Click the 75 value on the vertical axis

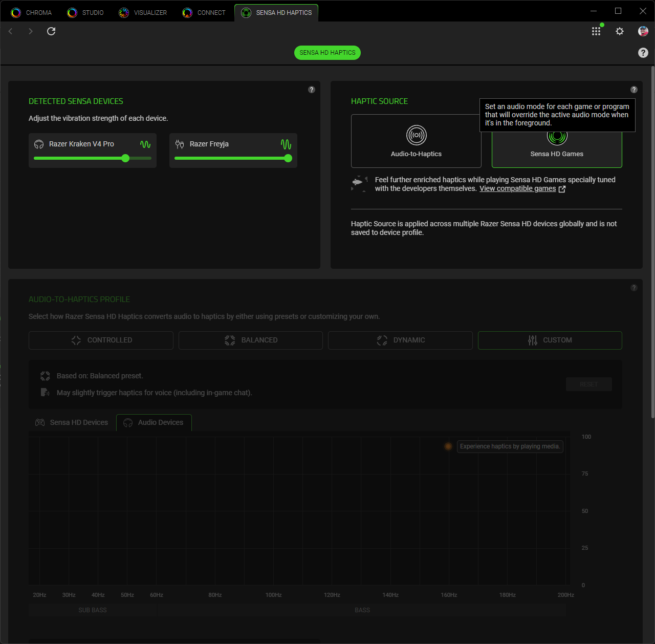pos(585,474)
